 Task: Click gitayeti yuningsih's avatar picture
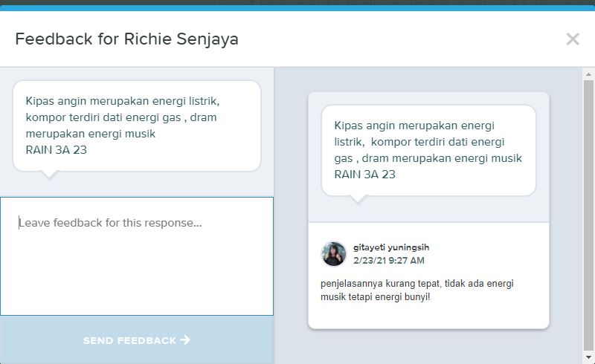point(333,253)
